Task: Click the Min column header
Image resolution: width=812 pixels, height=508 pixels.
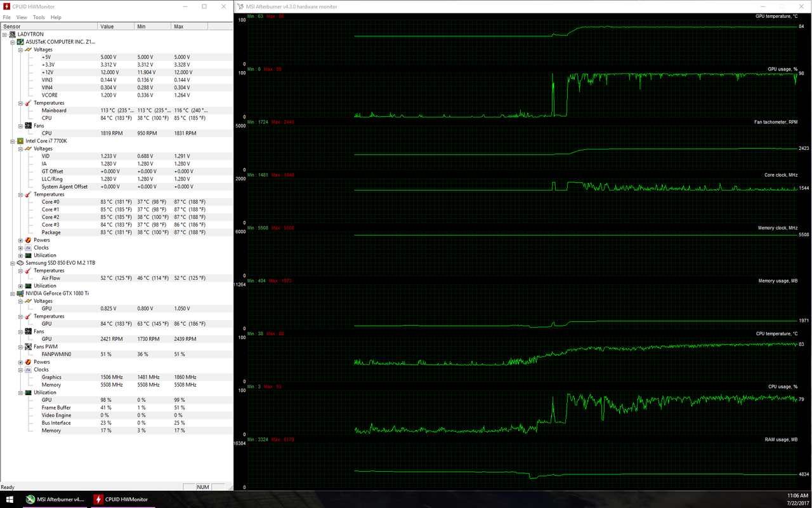Action: pos(153,27)
